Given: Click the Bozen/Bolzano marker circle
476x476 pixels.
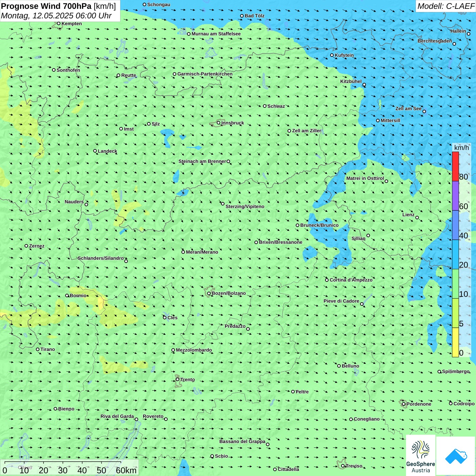Looking at the screenshot, I should tap(209, 293).
